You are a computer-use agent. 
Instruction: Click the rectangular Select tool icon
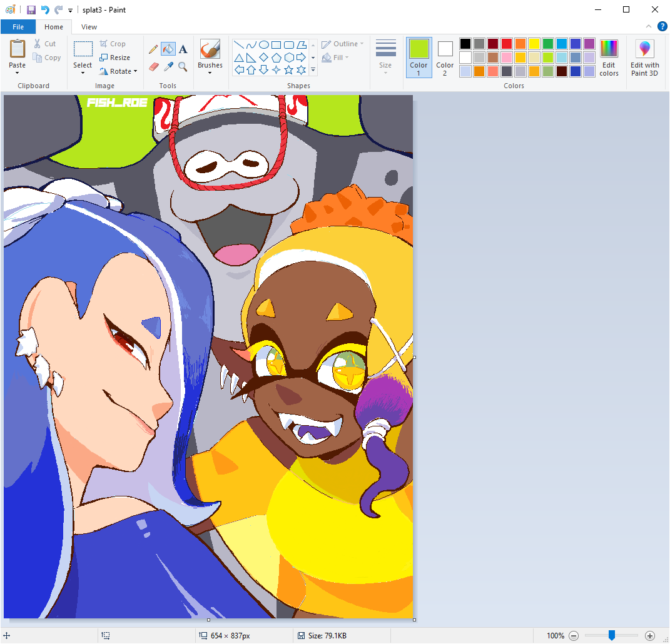(x=83, y=49)
